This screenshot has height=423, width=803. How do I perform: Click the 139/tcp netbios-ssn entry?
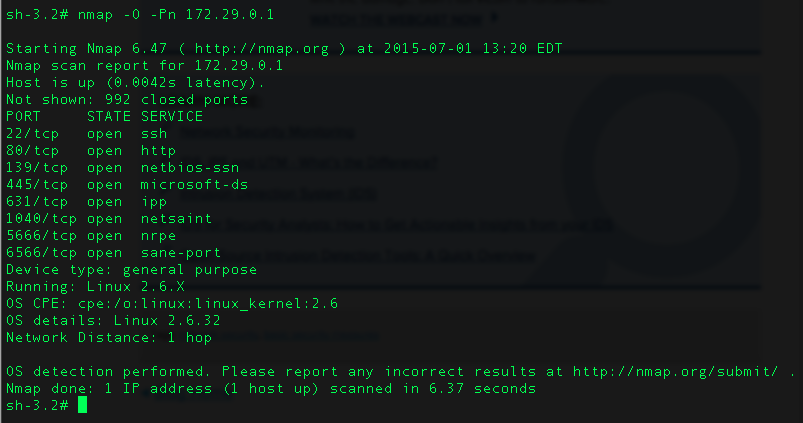(x=122, y=167)
